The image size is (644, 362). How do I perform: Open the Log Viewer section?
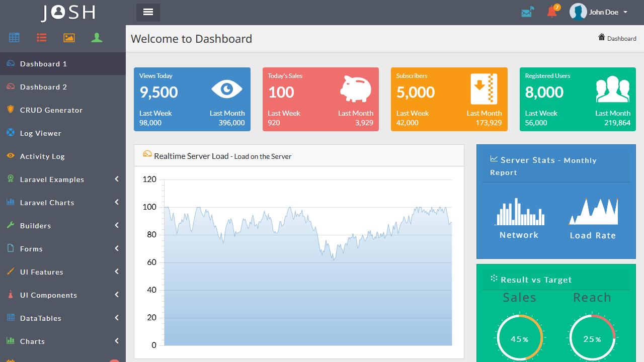coord(40,133)
